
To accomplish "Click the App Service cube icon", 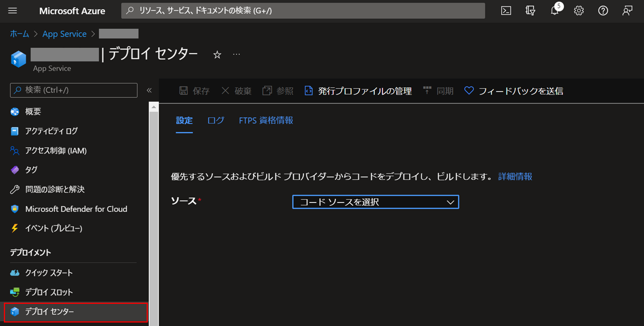I will (18, 59).
